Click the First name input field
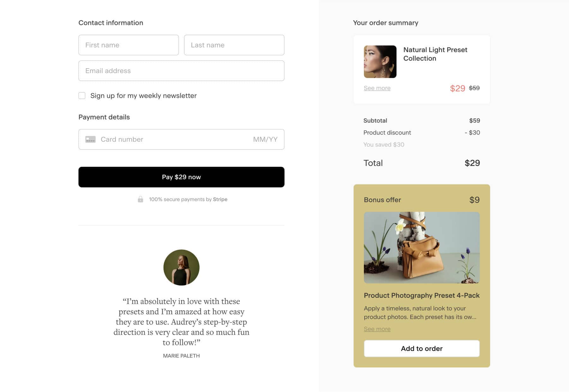 (x=129, y=45)
